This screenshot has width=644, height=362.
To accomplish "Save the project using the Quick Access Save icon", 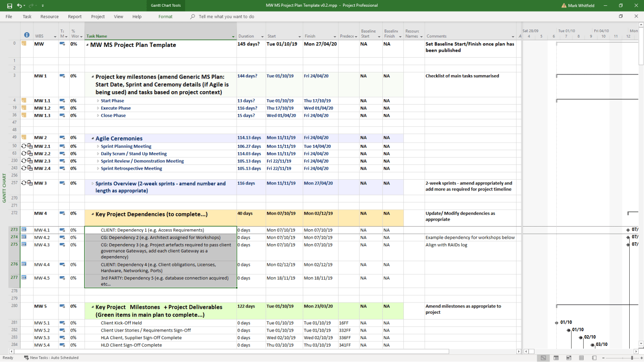I will 10,6.
